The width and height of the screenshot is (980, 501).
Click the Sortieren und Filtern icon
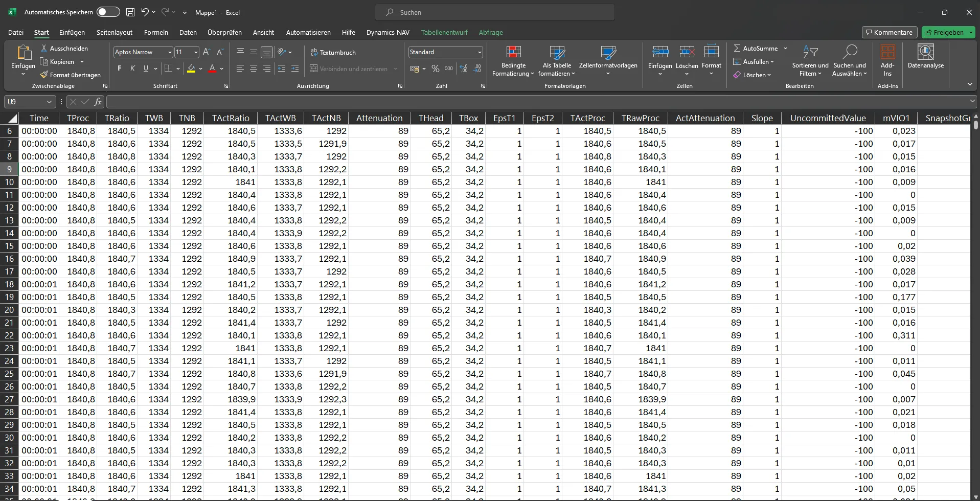[810, 52]
